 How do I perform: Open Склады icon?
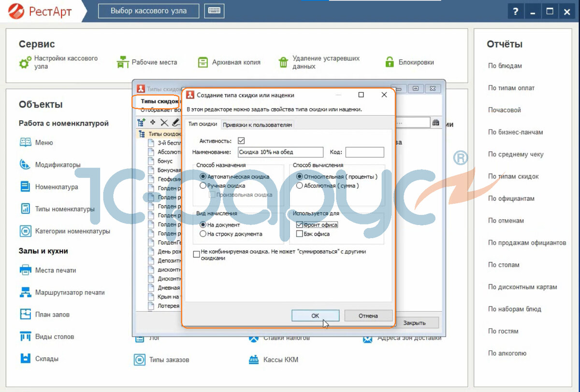26,359
